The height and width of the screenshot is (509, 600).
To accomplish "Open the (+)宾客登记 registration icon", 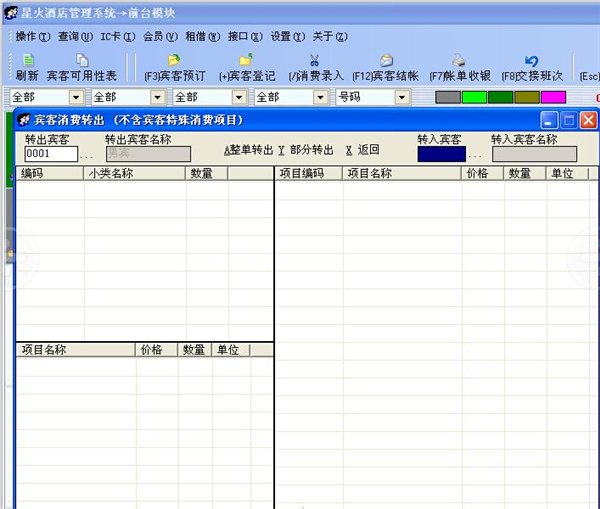I will (x=246, y=60).
